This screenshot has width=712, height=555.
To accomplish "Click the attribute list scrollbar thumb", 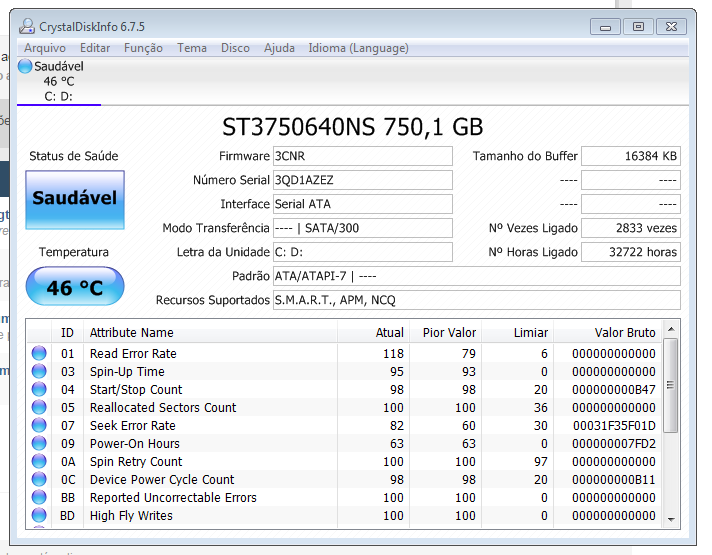I will click(671, 385).
